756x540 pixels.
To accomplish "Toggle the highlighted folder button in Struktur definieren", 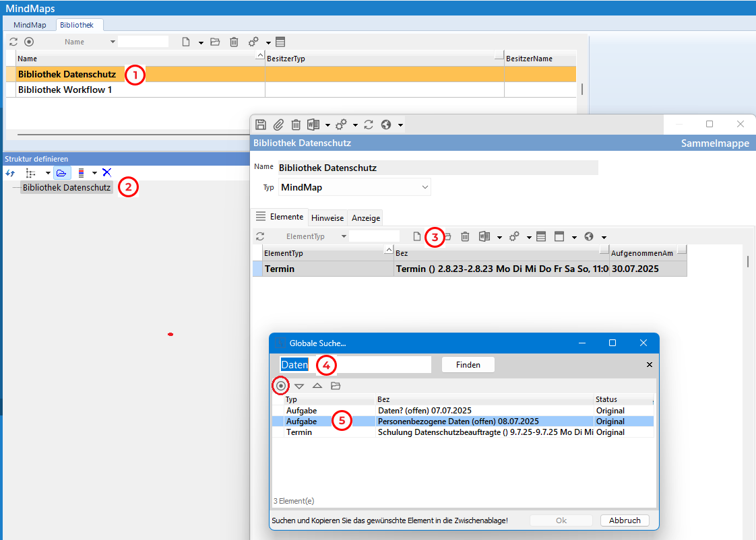I will 61,172.
